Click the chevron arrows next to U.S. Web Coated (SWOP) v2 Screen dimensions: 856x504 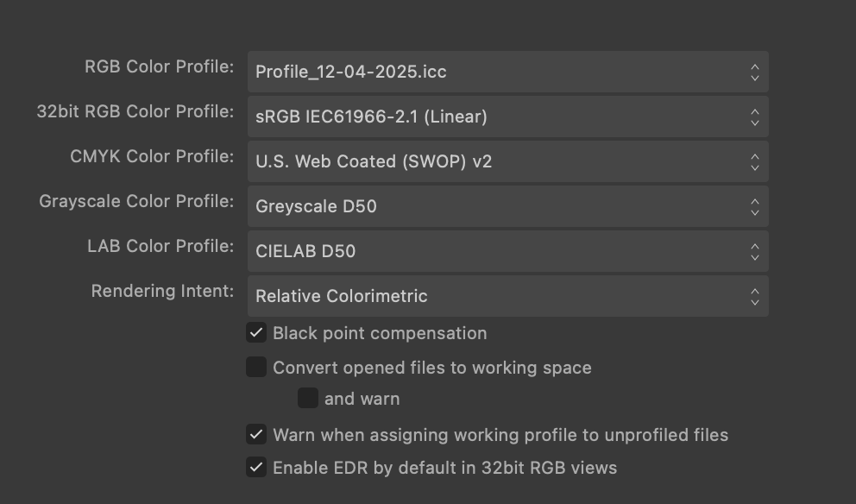coord(754,161)
